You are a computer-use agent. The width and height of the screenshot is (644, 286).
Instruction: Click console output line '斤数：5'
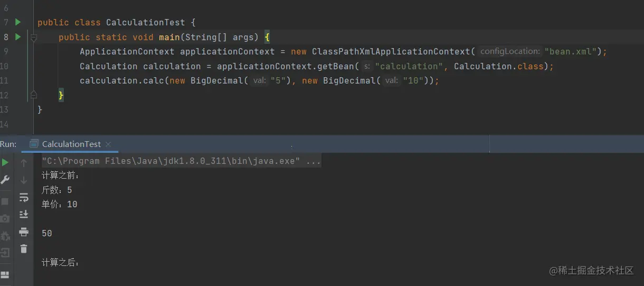(x=56, y=190)
